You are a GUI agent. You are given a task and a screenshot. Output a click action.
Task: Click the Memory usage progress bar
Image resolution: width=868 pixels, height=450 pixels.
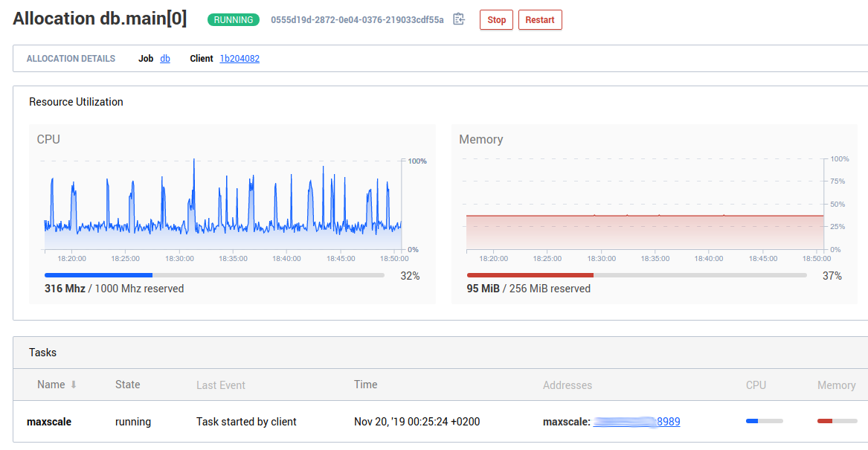point(636,275)
